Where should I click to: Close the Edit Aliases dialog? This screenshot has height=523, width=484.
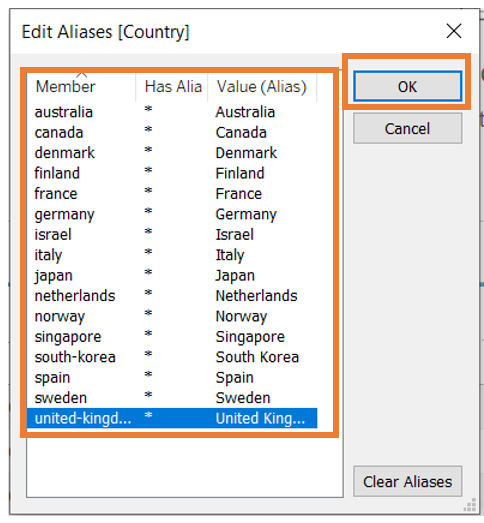(x=454, y=31)
